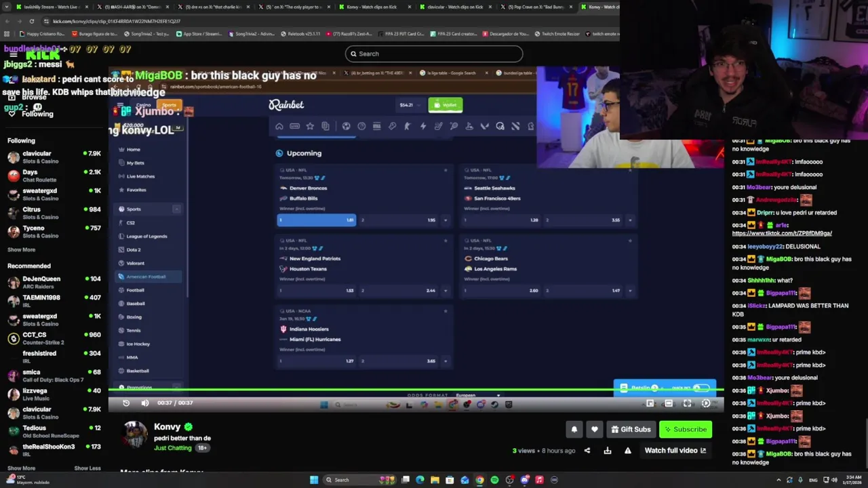
Task: Open picture-in-picture mini player icon
Action: pyautogui.click(x=650, y=403)
